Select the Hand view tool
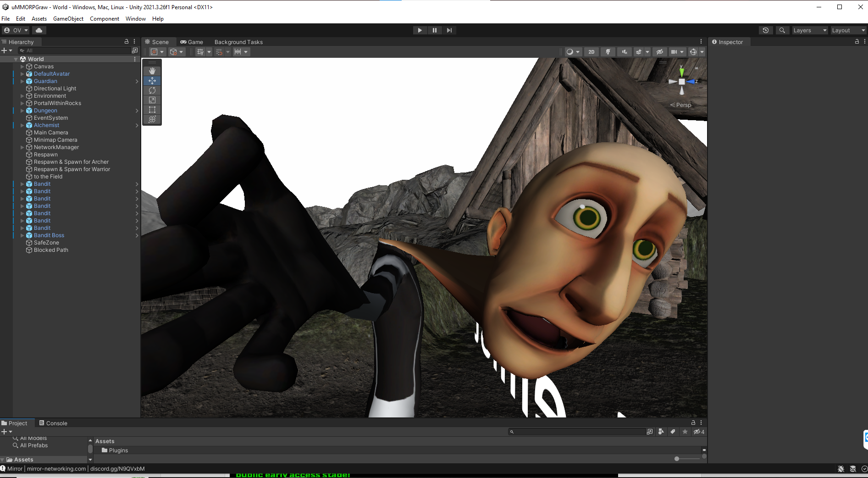The height and width of the screenshot is (478, 868). click(x=152, y=71)
